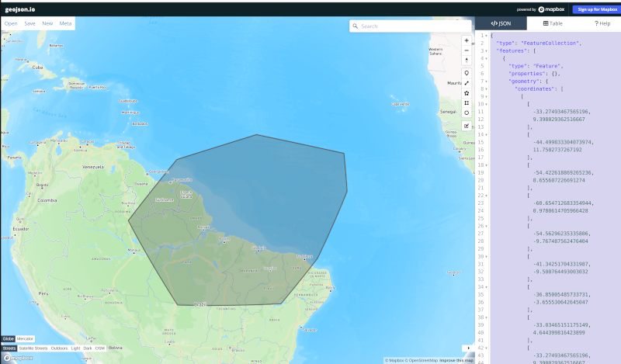Image resolution: width=621 pixels, height=364 pixels.
Task: Switch to the Table tab
Action: tap(553, 23)
